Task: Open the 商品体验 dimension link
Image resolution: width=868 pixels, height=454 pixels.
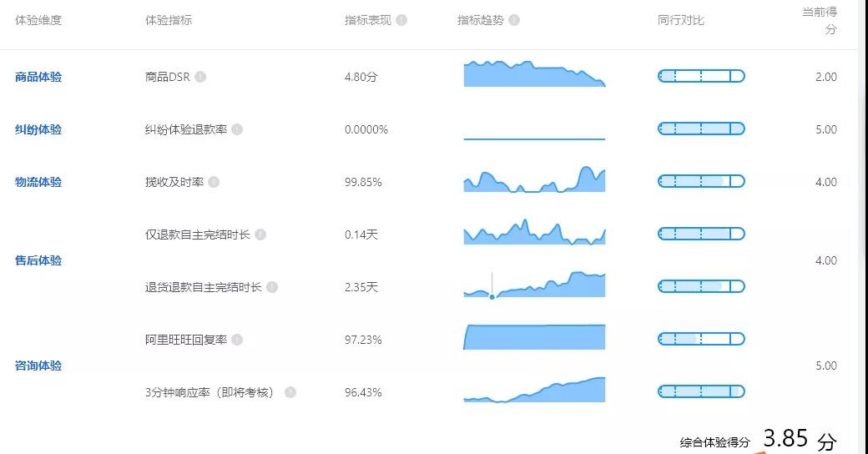Action: 38,77
